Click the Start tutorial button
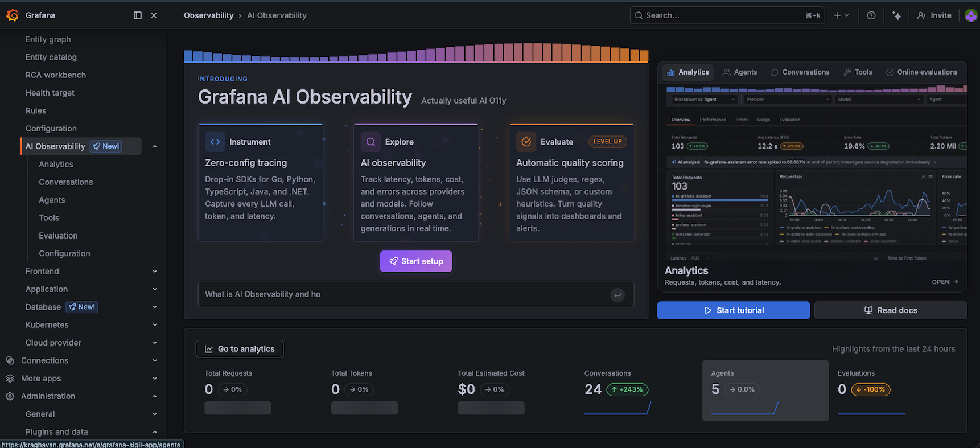 click(734, 310)
